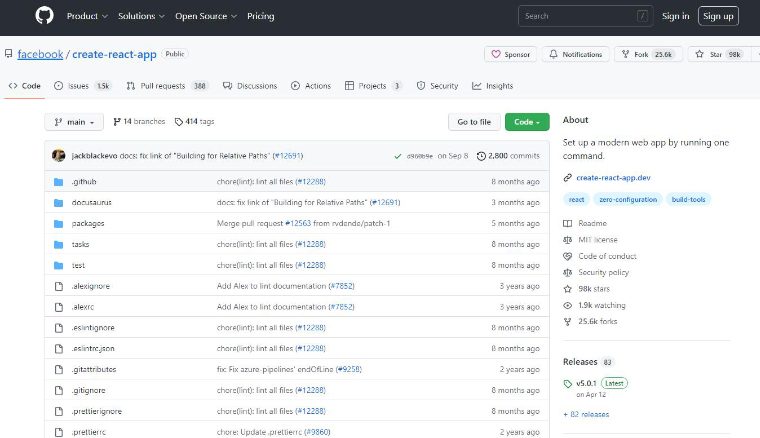This screenshot has width=760, height=438.
Task: Open the main branch selector dropdown
Action: (74, 122)
